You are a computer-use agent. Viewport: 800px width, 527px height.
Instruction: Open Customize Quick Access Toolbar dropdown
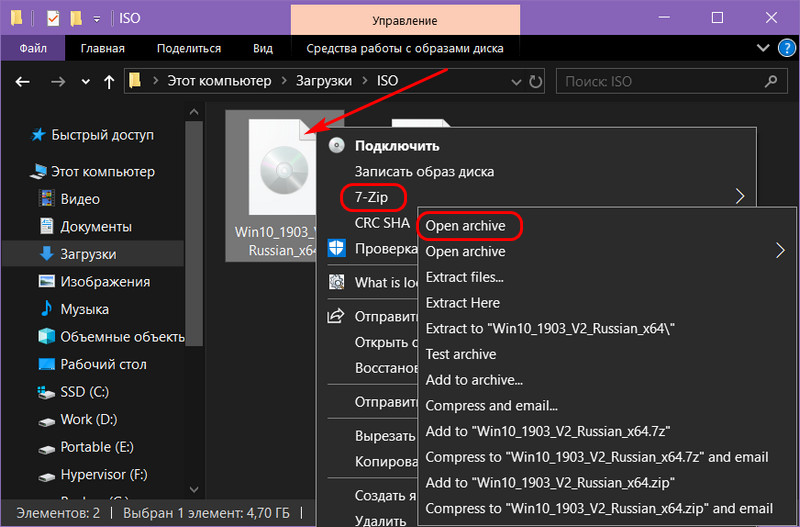pos(96,19)
